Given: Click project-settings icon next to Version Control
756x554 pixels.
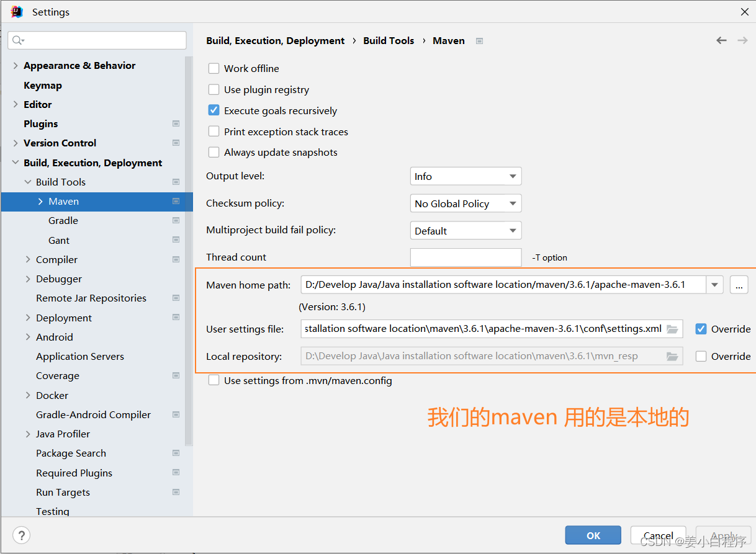Looking at the screenshot, I should [176, 143].
